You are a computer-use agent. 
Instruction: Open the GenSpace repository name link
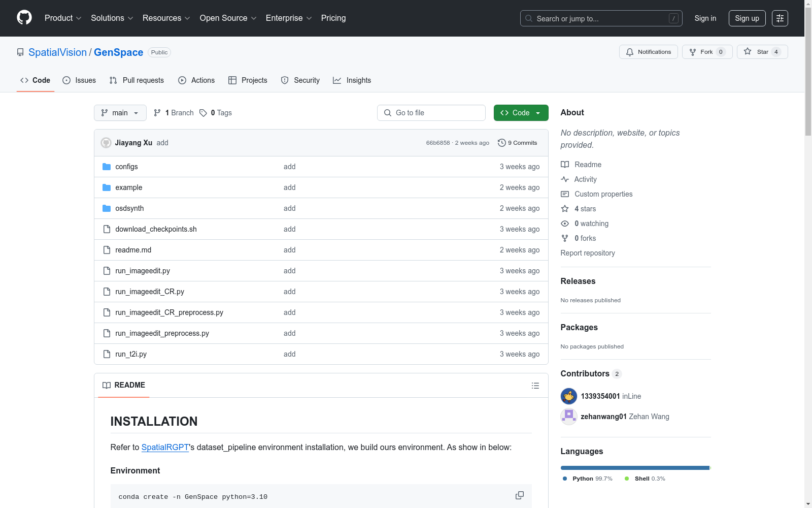119,52
